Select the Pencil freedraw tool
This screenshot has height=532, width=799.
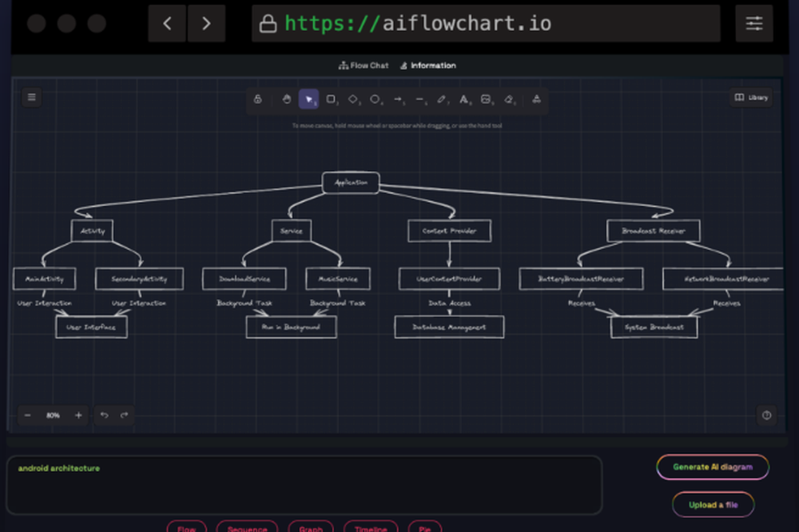click(442, 99)
